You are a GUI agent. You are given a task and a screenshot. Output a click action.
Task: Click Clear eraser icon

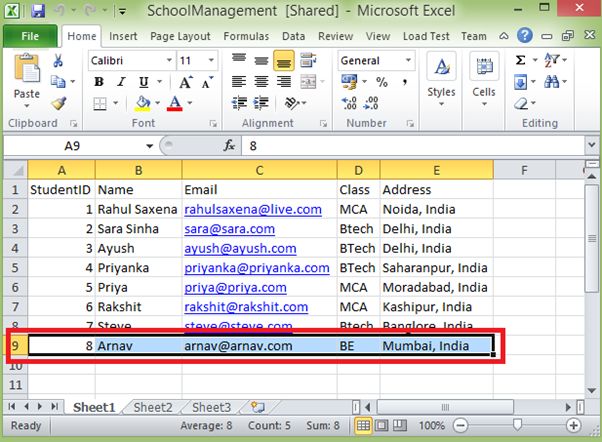521,103
